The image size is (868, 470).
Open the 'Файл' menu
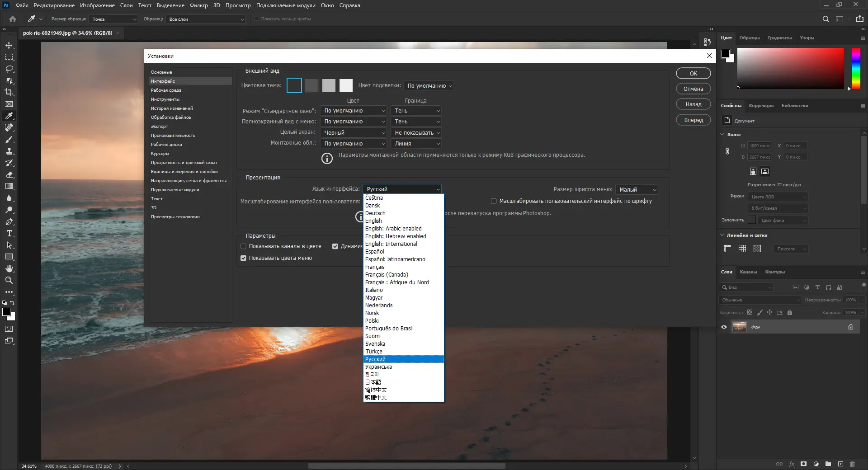click(x=22, y=5)
